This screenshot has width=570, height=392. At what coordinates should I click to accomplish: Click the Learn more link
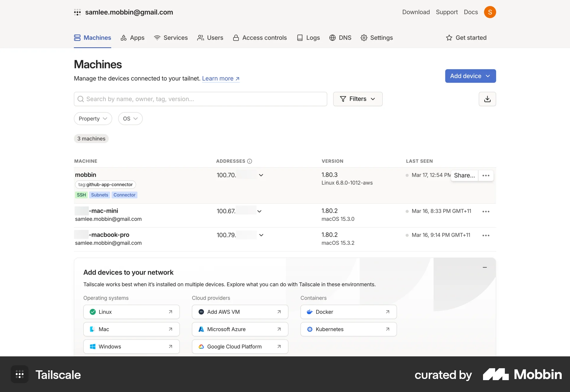[x=218, y=78]
